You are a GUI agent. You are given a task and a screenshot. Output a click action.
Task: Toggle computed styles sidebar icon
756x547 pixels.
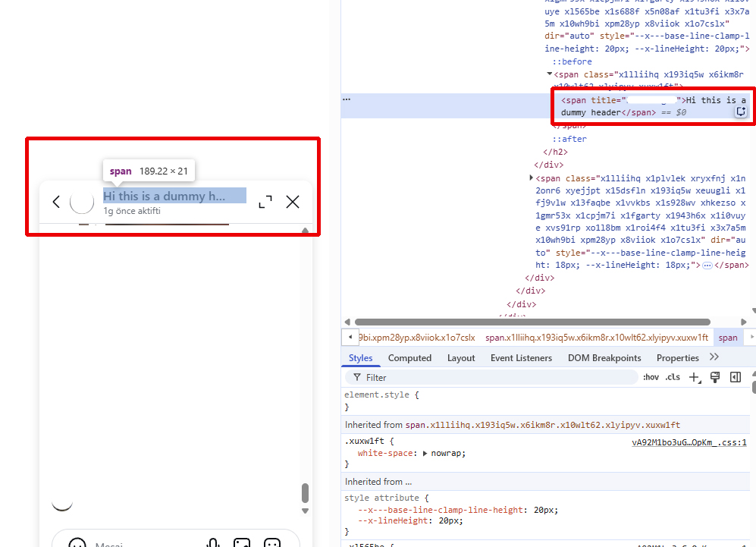pyautogui.click(x=736, y=377)
